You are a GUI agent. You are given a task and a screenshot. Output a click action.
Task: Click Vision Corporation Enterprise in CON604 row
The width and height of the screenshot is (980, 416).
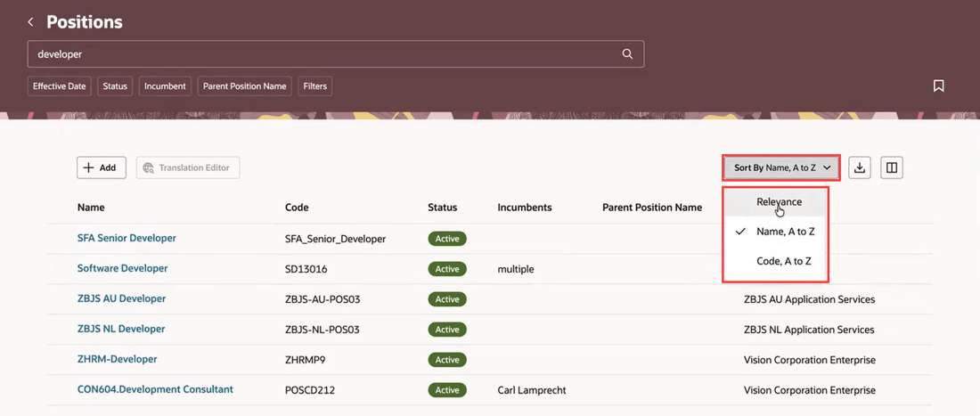[x=810, y=390]
